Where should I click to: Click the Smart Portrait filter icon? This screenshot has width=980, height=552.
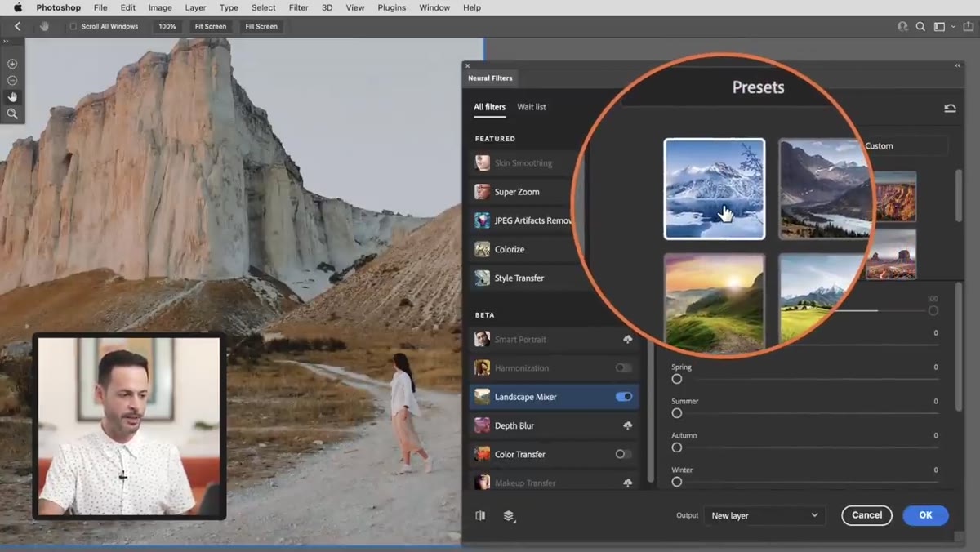483,339
